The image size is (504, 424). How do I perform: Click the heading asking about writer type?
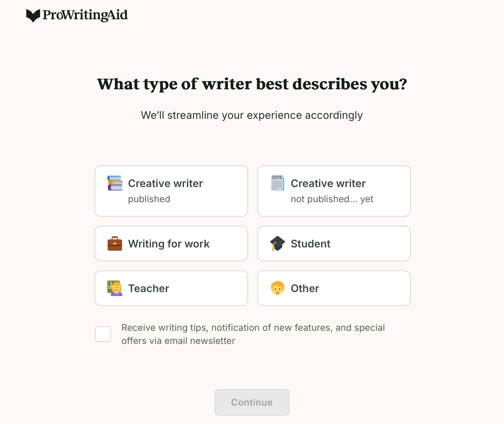coord(252,84)
